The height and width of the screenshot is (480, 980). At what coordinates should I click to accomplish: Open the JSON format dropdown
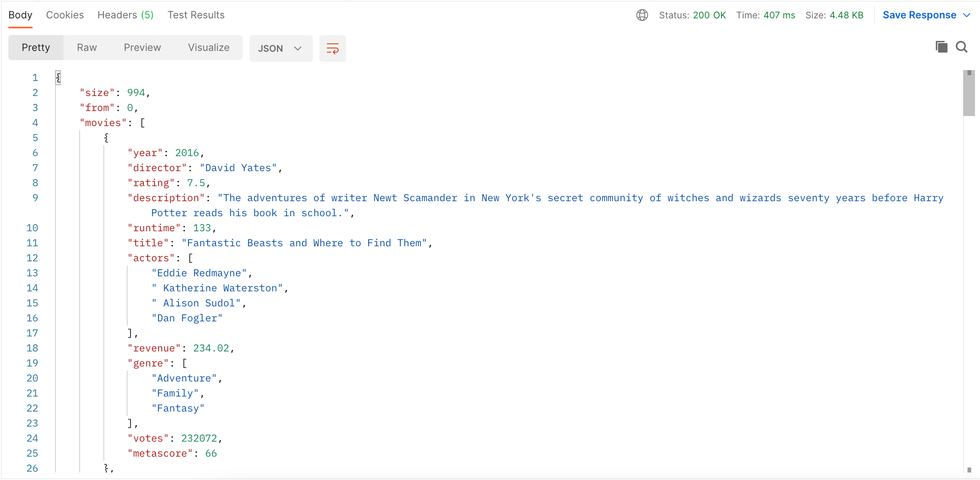click(281, 48)
